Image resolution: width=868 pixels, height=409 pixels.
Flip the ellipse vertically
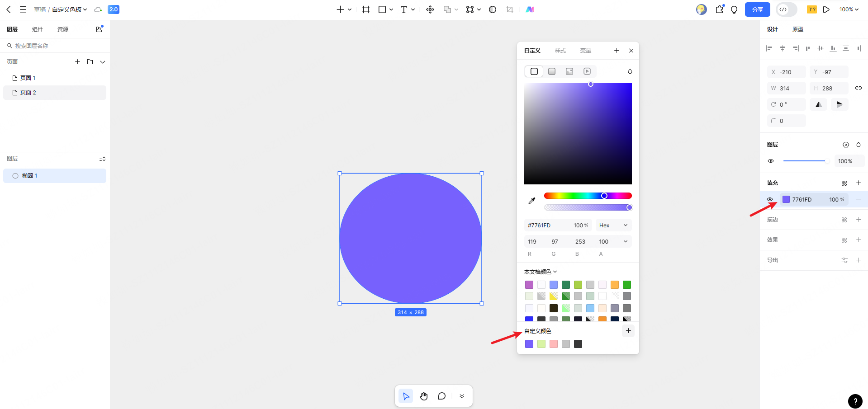(840, 104)
